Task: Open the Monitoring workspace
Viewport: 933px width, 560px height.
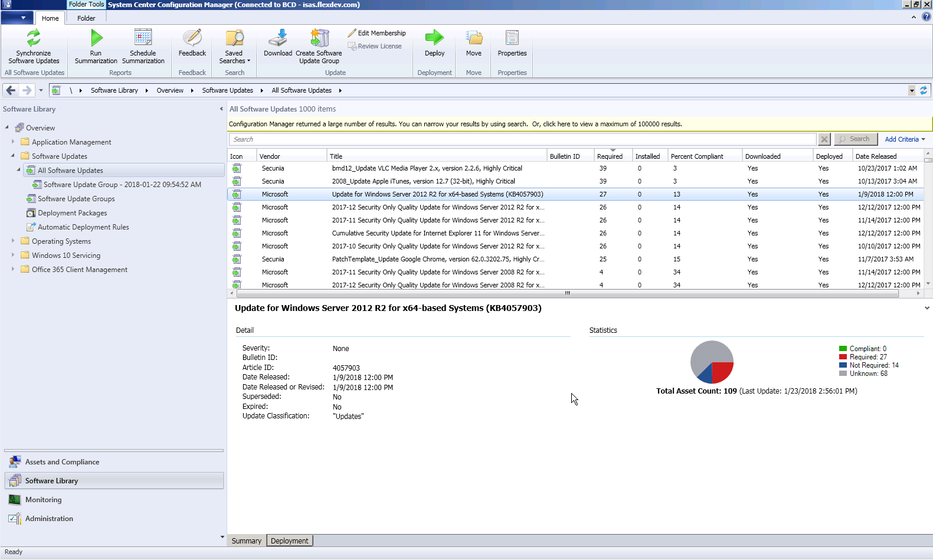Action: click(43, 500)
